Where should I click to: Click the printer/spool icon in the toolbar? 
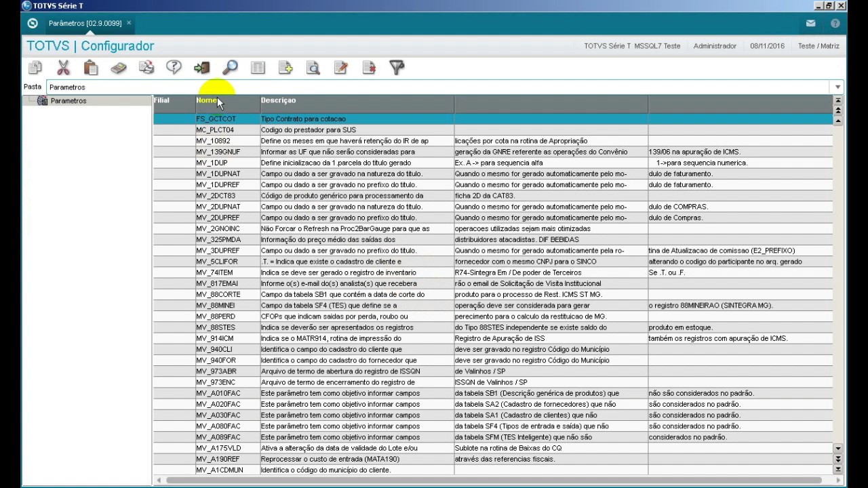coord(146,67)
